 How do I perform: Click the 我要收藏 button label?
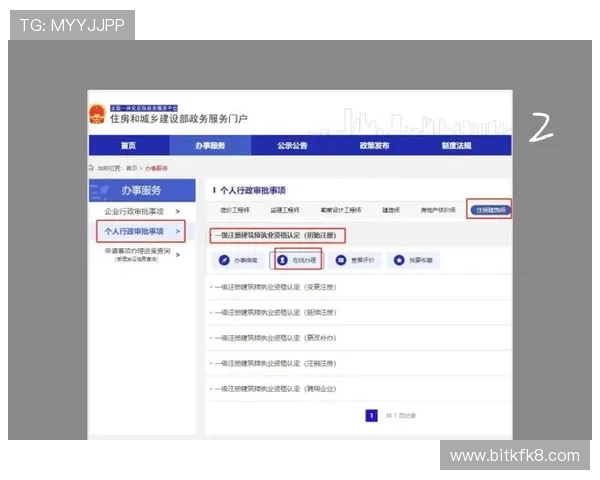(x=421, y=260)
